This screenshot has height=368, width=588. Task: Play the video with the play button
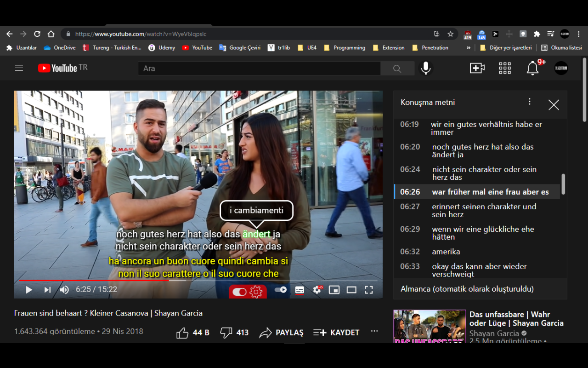28,290
